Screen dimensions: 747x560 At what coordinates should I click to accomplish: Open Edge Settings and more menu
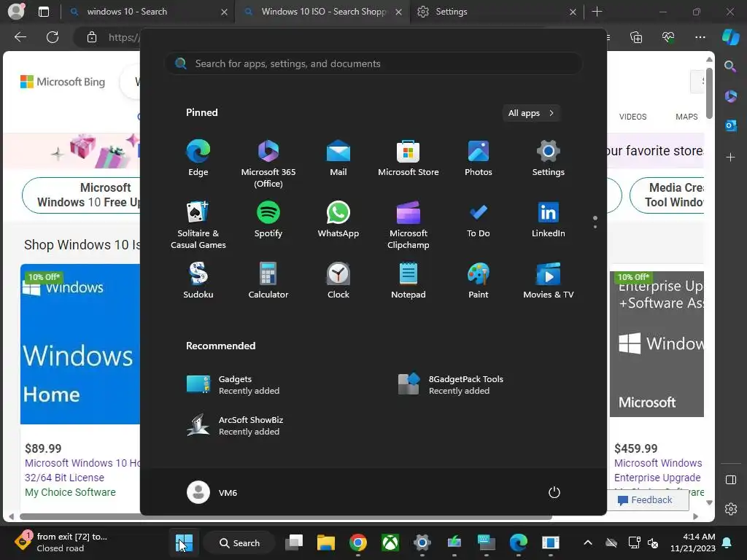point(700,37)
